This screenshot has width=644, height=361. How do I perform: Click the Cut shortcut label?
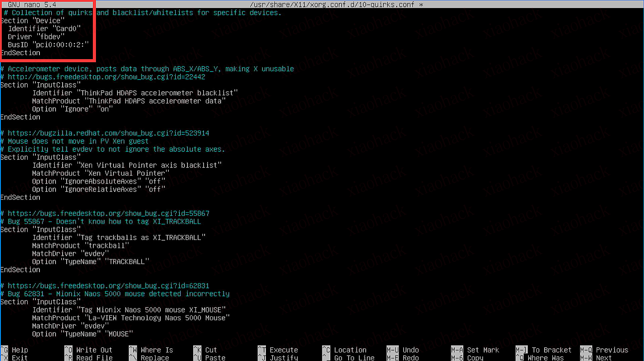click(x=211, y=350)
